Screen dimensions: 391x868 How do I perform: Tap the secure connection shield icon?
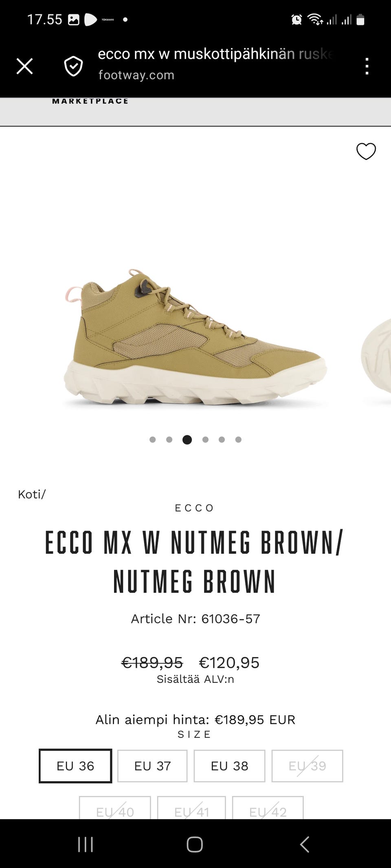pos(73,66)
